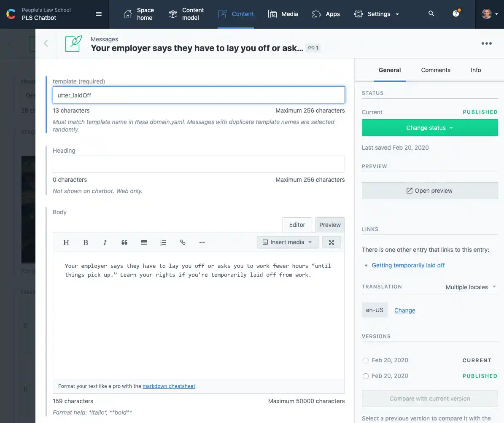Select the PUBLISHED Feb 20, 2020 version radio
The image size is (504, 423).
coord(366,376)
